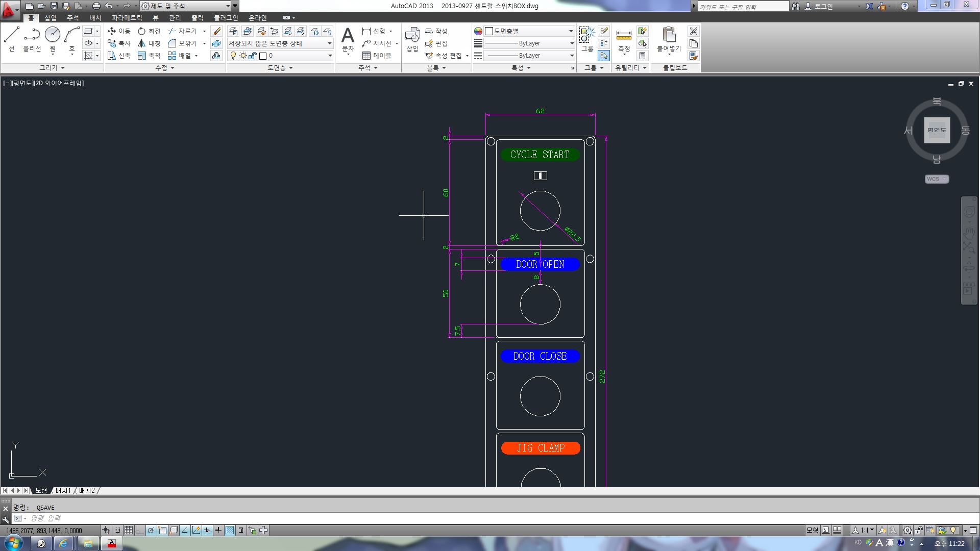Select the Line drawing tool
This screenshot has width=980, height=551.
(11, 35)
